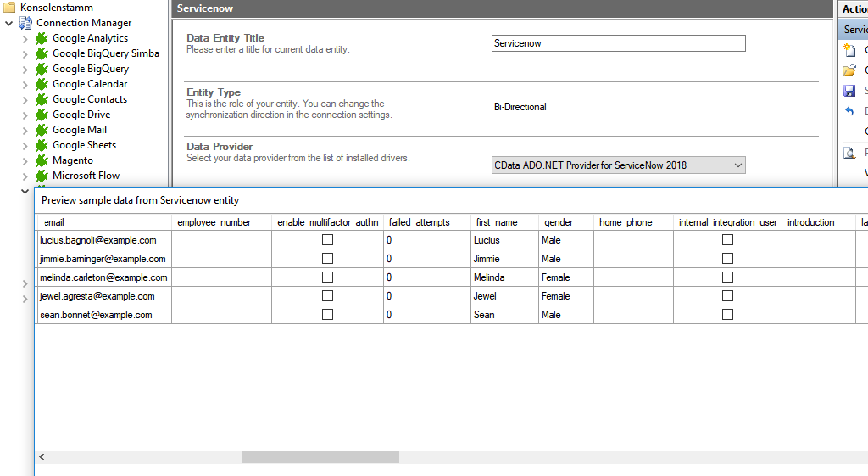Image resolution: width=868 pixels, height=476 pixels.
Task: Click the Servicenow header in Actions pane
Action: coord(854,30)
